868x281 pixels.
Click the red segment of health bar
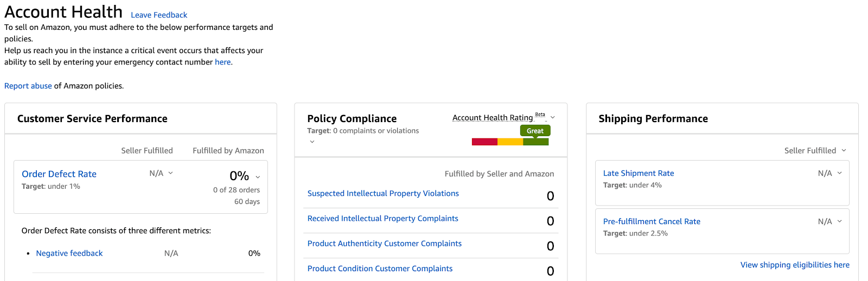pos(484,142)
